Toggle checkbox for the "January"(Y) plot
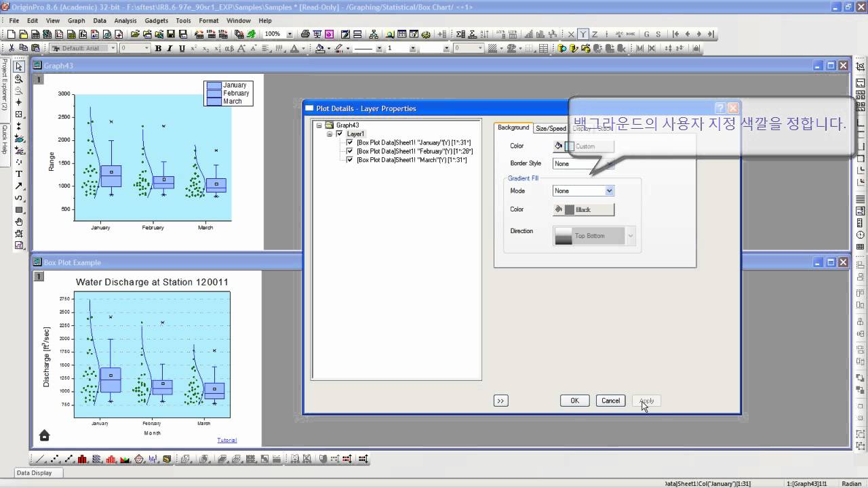This screenshot has width=868, height=488. coord(350,143)
